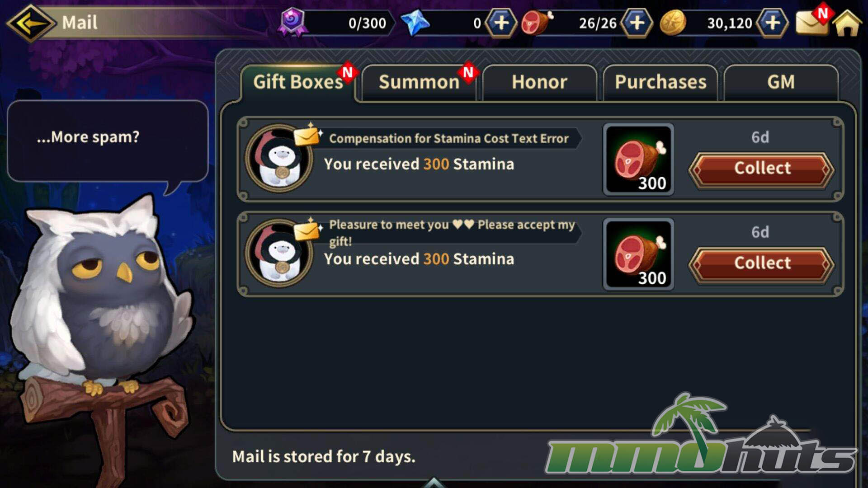
Task: Return to home via the house icon
Action: pos(848,23)
